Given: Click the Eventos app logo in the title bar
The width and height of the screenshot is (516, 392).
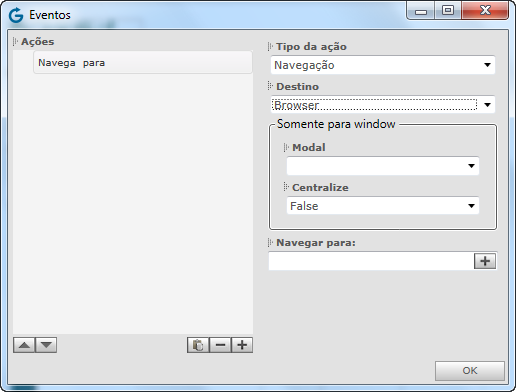Looking at the screenshot, I should [16, 15].
